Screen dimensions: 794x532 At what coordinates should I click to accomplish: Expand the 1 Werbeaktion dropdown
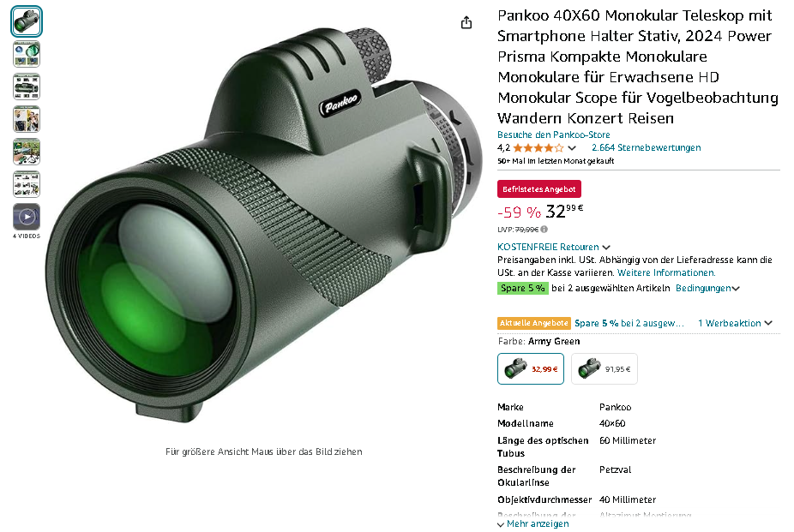coord(735,323)
